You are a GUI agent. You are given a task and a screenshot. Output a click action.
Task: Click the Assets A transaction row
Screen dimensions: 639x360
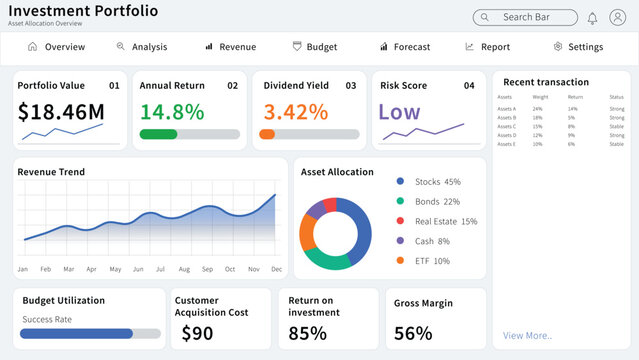(x=561, y=109)
